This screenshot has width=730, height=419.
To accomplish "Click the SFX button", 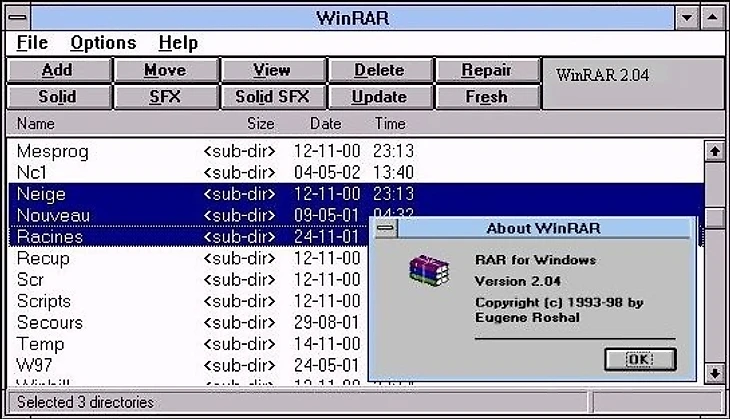I will click(x=166, y=97).
